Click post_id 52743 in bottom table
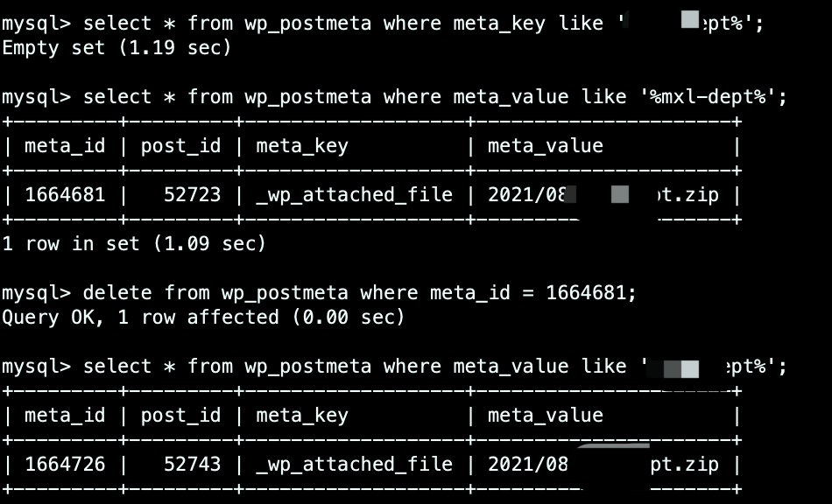Viewport: 832px width, 504px height. pos(192,464)
